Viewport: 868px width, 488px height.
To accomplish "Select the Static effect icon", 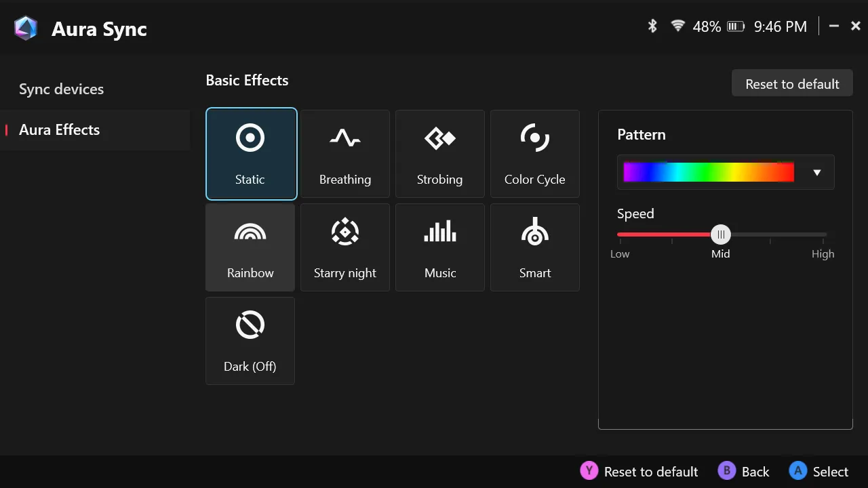I will (250, 138).
